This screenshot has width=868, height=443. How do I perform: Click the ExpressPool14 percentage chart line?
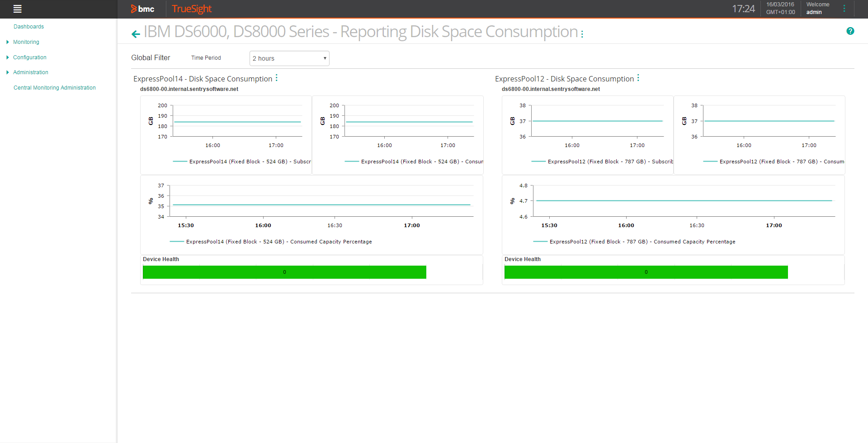click(x=321, y=205)
